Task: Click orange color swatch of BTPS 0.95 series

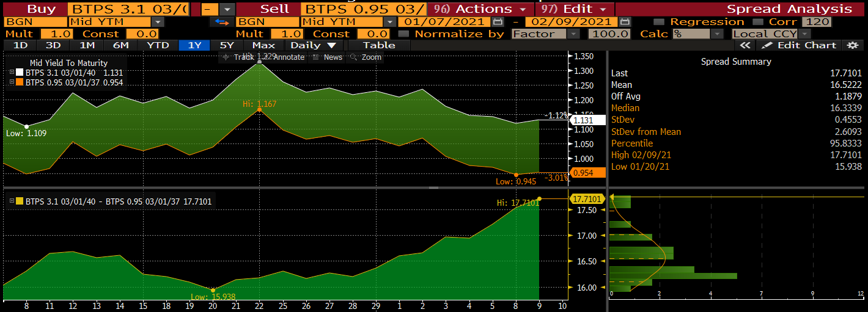Action: (20, 82)
